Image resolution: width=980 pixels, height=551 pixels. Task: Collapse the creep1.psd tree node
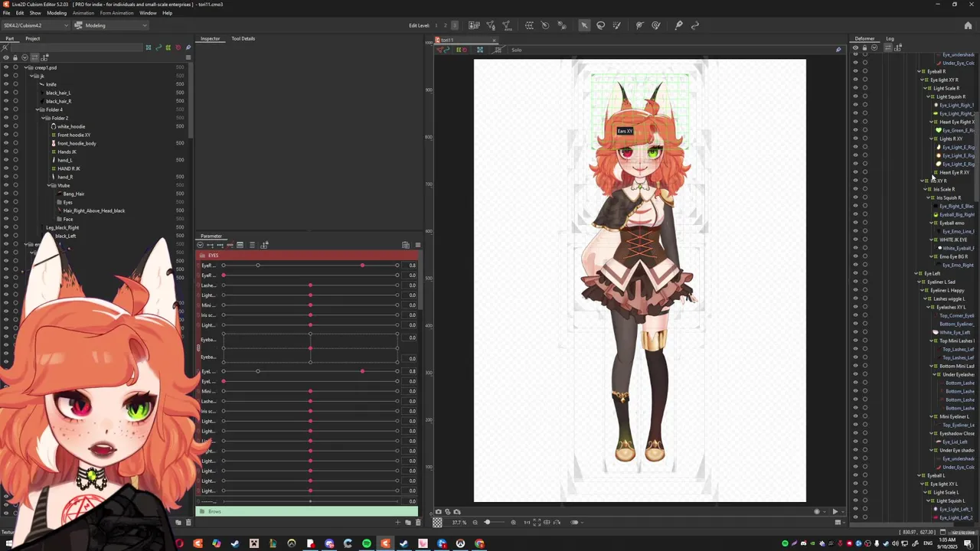click(28, 67)
